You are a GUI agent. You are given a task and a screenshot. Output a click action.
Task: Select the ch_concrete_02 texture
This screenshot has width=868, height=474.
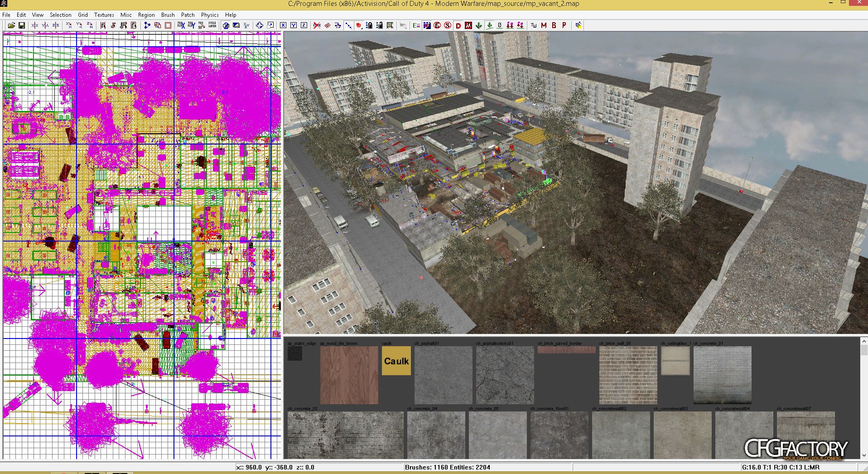(x=346, y=435)
